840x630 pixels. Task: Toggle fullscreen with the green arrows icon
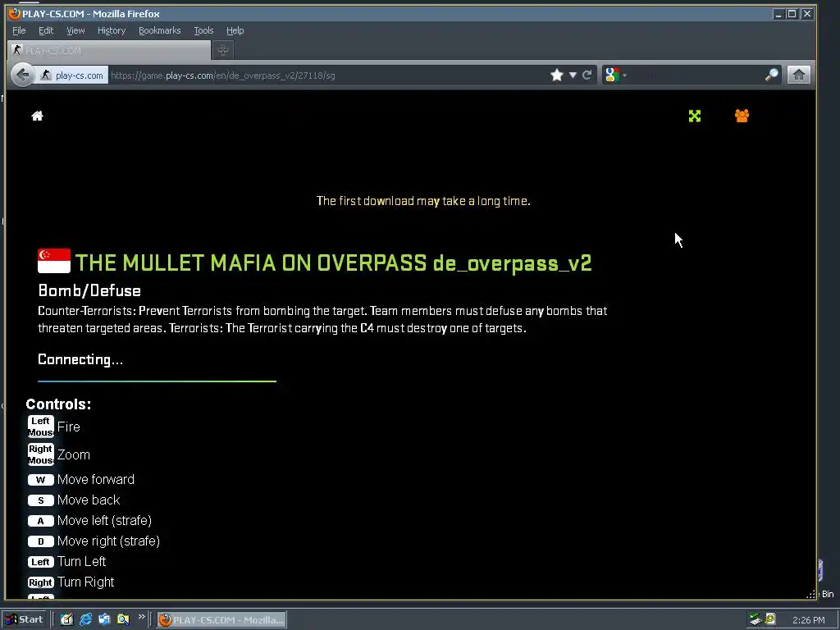pos(694,116)
